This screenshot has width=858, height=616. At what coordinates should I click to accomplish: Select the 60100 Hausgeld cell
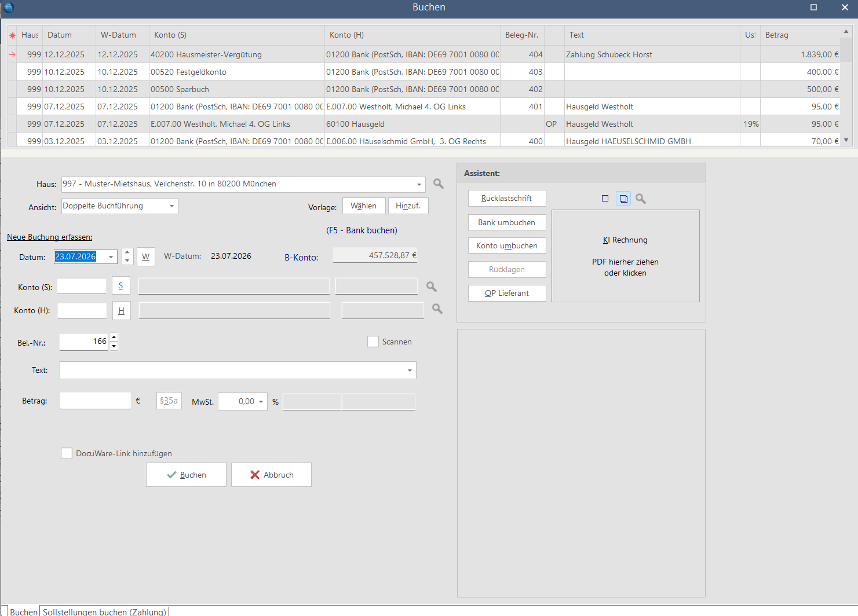412,124
